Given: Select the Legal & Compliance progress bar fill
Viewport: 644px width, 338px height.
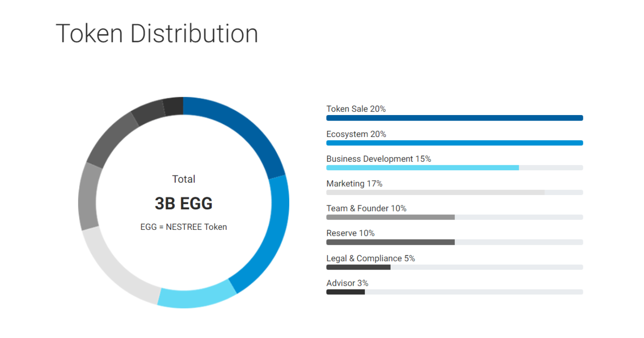Looking at the screenshot, I should pyautogui.click(x=358, y=267).
